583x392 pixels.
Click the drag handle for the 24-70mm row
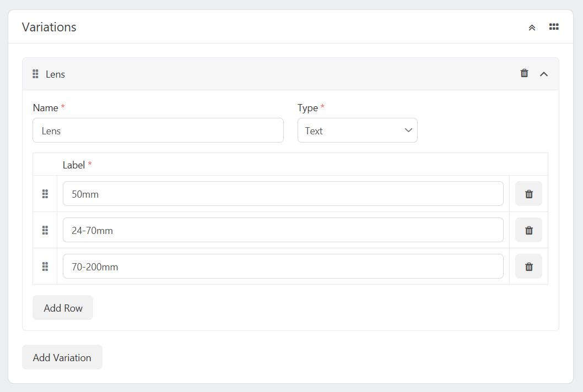tap(45, 230)
